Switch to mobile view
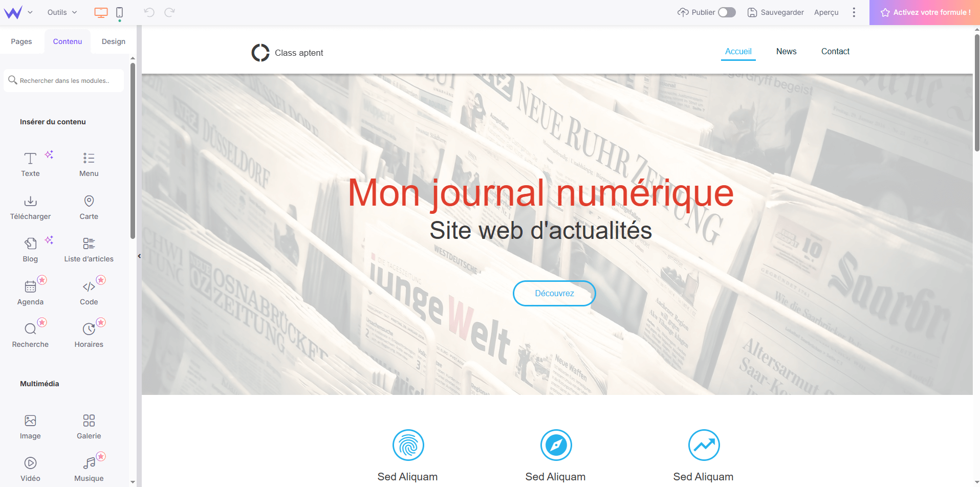This screenshot has width=980, height=487. (119, 12)
